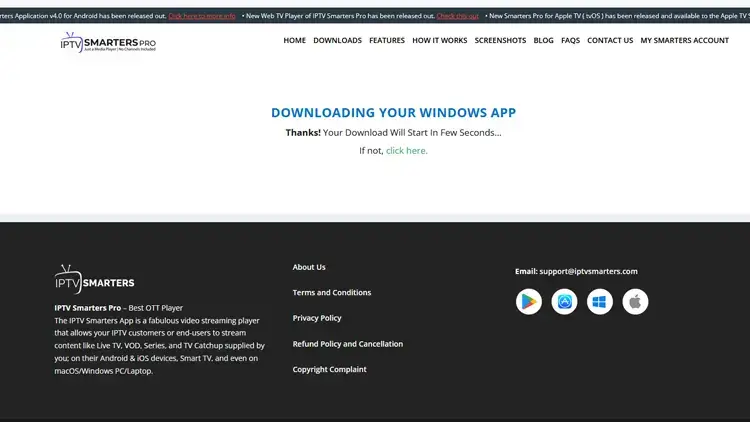The height and width of the screenshot is (422, 750).
Task: Open the Apple App Store icon
Action: coord(564,301)
